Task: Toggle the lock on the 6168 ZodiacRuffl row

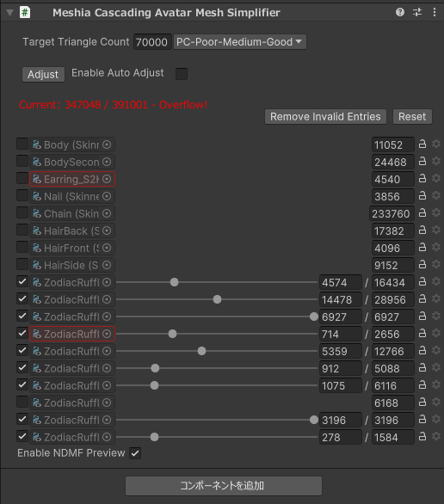Action: click(x=422, y=403)
